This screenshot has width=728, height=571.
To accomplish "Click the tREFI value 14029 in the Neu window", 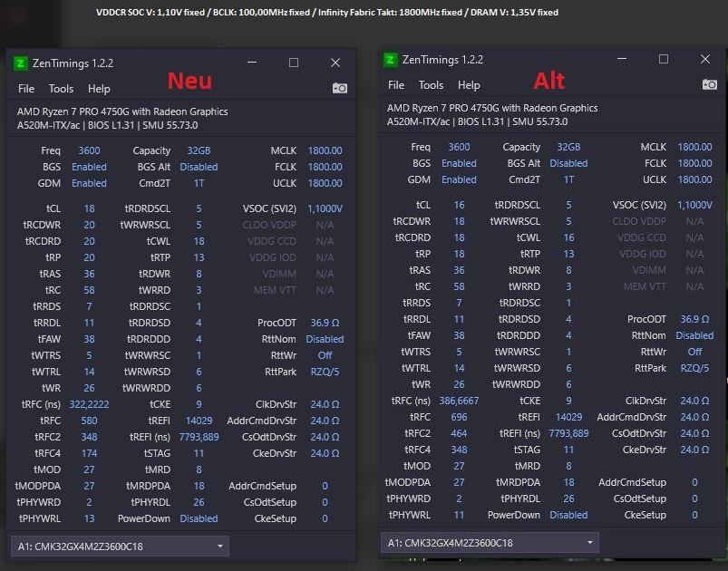I will 199,421.
